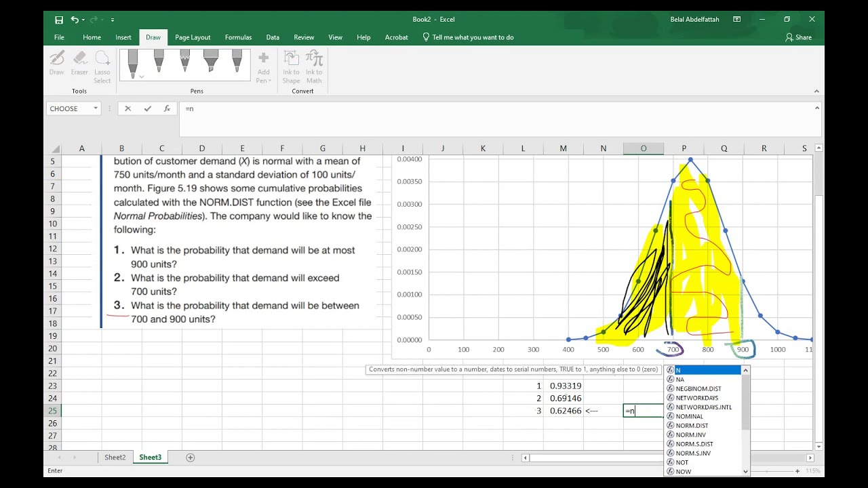
Task: Pick the first pen in Pens gallery
Action: (x=133, y=63)
